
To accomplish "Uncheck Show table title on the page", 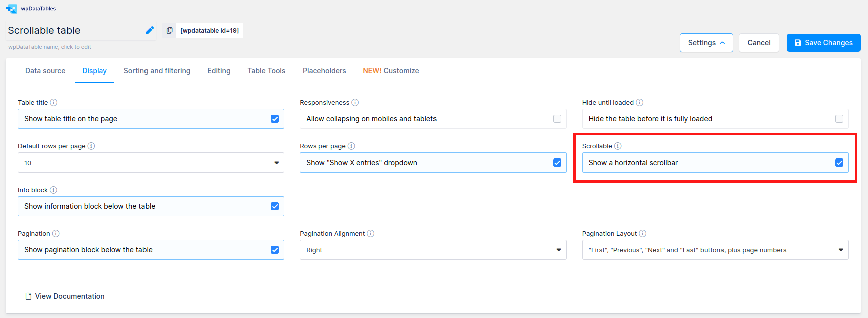I will tap(275, 119).
